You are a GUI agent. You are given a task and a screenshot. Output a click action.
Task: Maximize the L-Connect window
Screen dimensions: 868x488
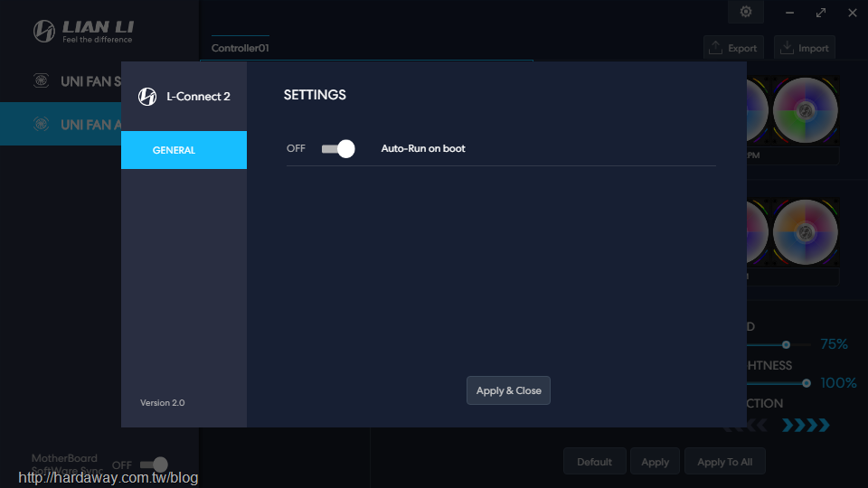click(x=821, y=13)
